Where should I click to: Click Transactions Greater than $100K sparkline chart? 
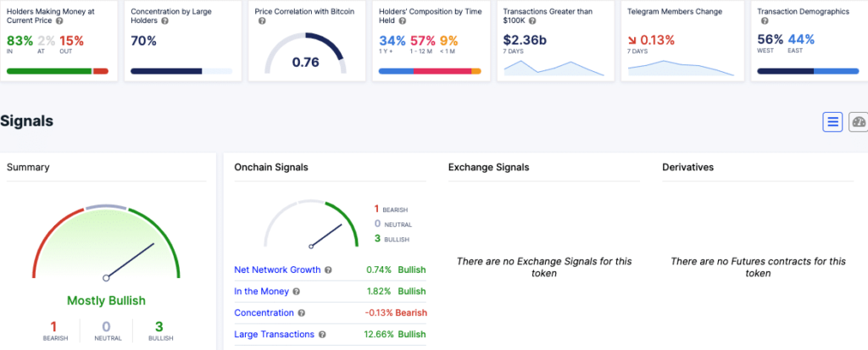(x=554, y=68)
